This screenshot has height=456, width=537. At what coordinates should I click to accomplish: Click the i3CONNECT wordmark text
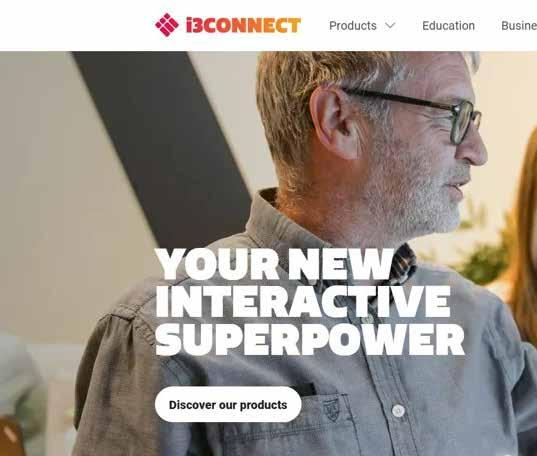pos(243,25)
